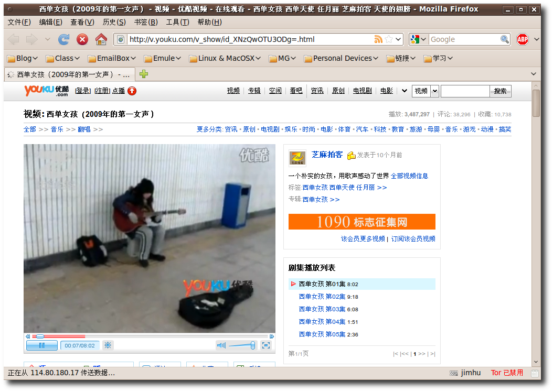This screenshot has height=392, width=553.
Task: Click the thumbs-up icon beside 芝麻拍客
Action: pos(352,155)
